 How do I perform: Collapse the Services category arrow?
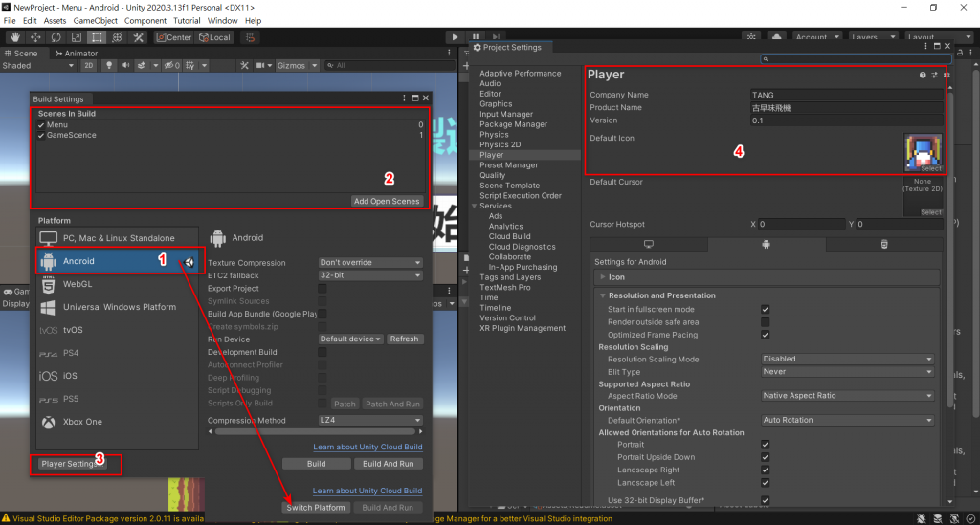pos(475,206)
